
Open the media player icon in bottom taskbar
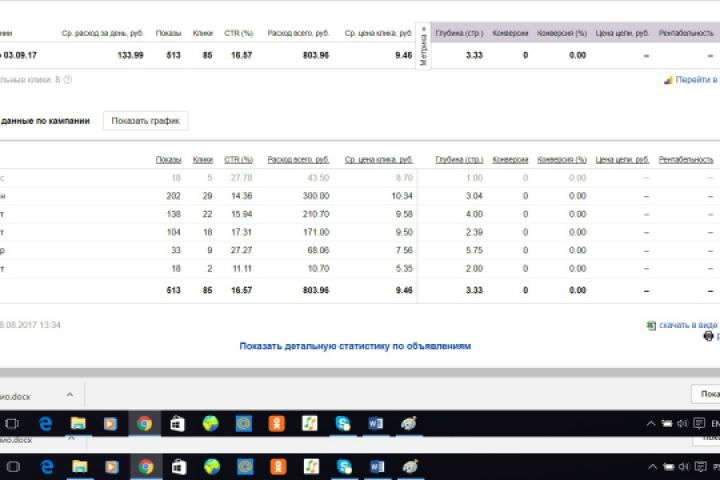click(112, 467)
